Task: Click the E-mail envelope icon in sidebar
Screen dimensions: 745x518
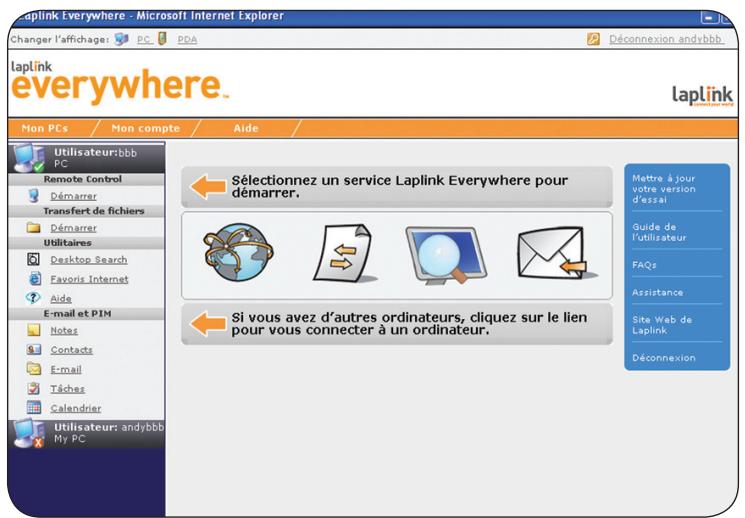Action: (34, 369)
